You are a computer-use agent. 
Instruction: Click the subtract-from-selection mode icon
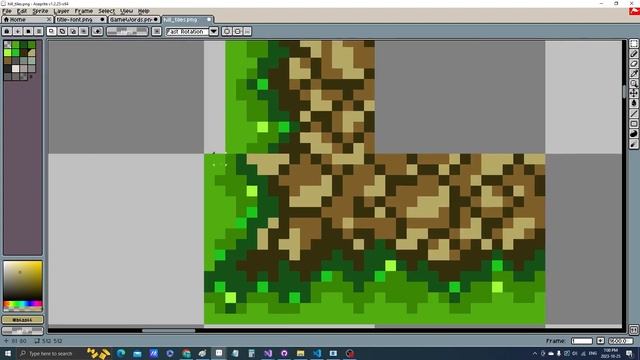point(73,31)
